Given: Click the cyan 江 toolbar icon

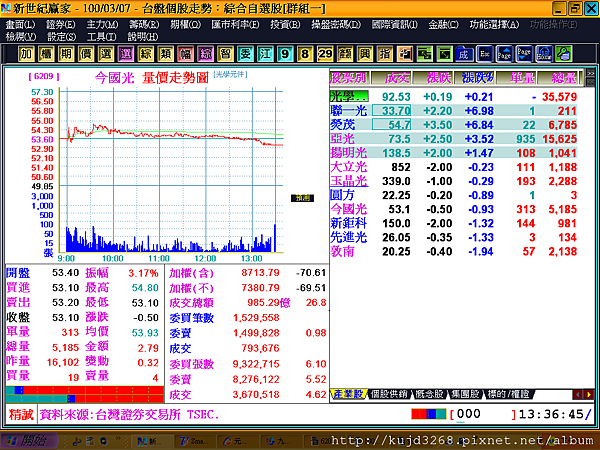Looking at the screenshot, I should [x=265, y=54].
